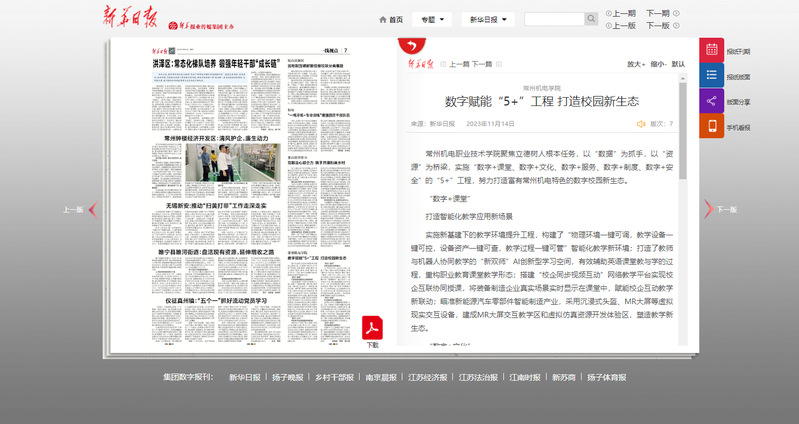799x424 pixels.
Task: Expand the 新华日报 newspaper dropdown
Action: pos(488,19)
